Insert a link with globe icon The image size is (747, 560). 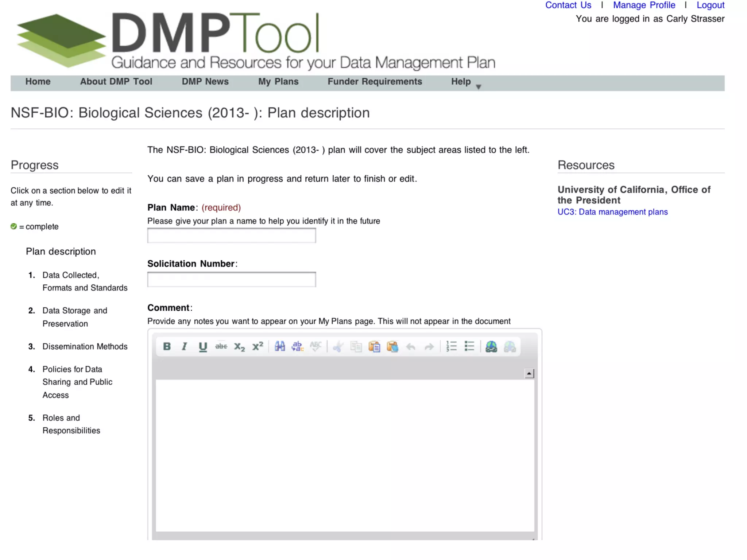[x=491, y=346]
